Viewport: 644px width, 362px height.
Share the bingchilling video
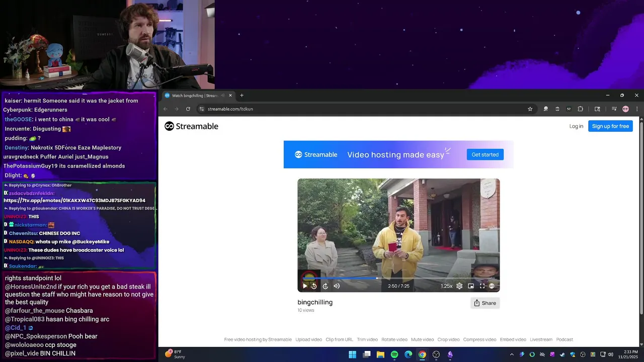485,303
